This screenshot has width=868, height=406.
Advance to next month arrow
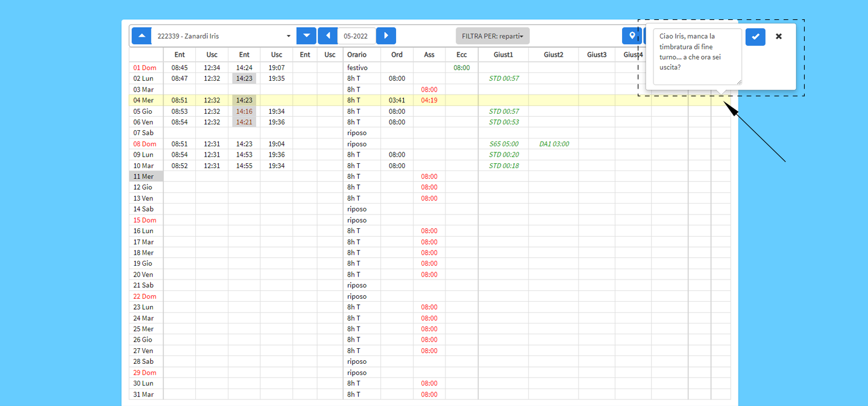(386, 36)
